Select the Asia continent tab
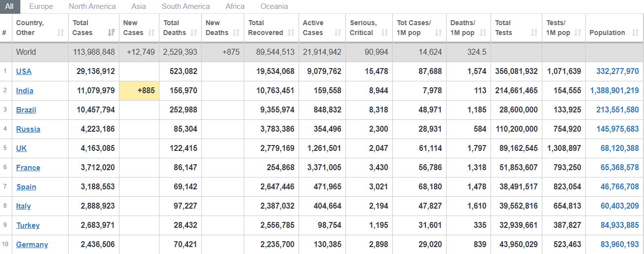The height and width of the screenshot is (254, 644). tap(139, 6)
